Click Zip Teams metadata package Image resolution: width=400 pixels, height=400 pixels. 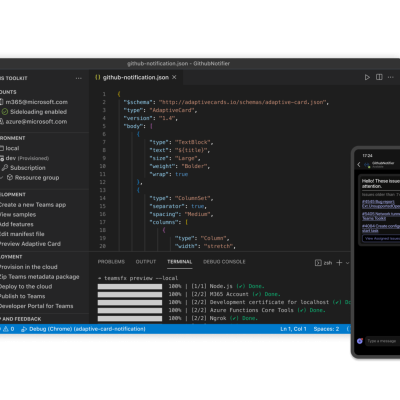[39, 277]
